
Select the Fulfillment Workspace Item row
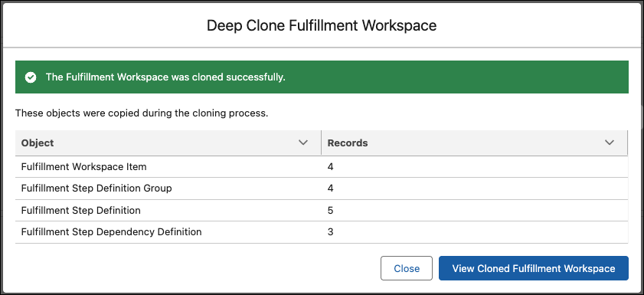[322, 167]
